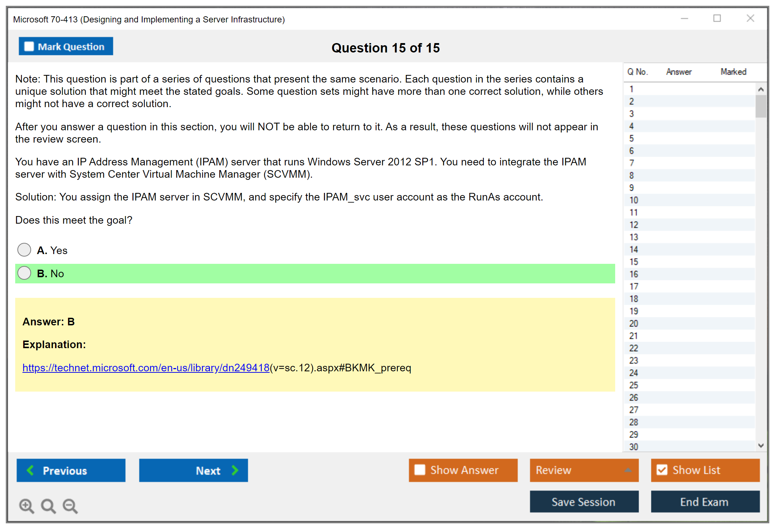Select the "B. No" radio button

[x=24, y=273]
